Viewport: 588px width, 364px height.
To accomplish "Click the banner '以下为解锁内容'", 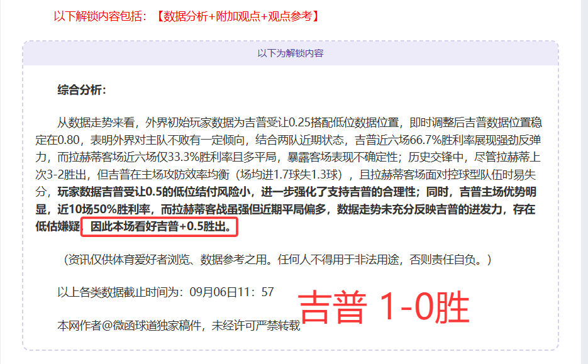I will tap(291, 53).
